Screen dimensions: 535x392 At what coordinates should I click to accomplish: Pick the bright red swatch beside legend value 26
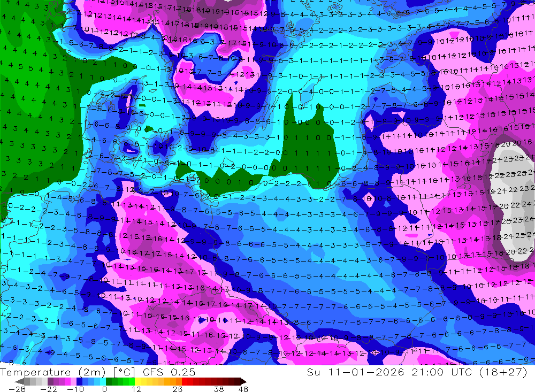pyautogui.click(x=185, y=381)
